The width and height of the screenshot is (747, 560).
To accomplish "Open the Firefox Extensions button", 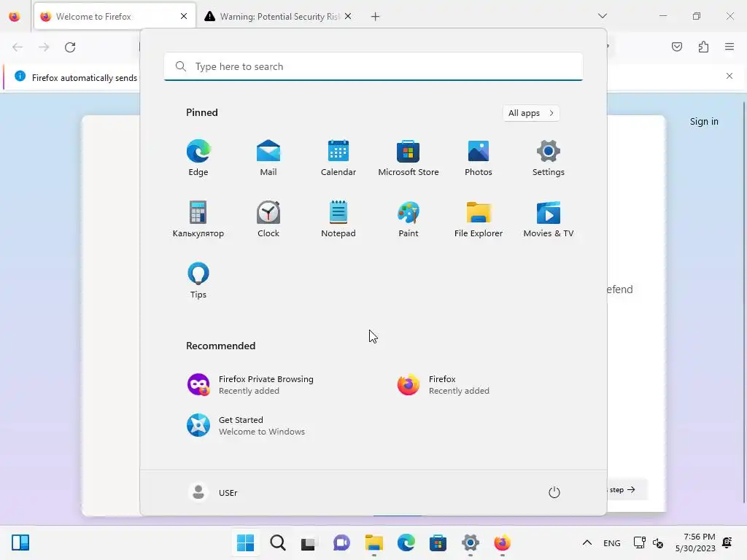I will point(703,47).
